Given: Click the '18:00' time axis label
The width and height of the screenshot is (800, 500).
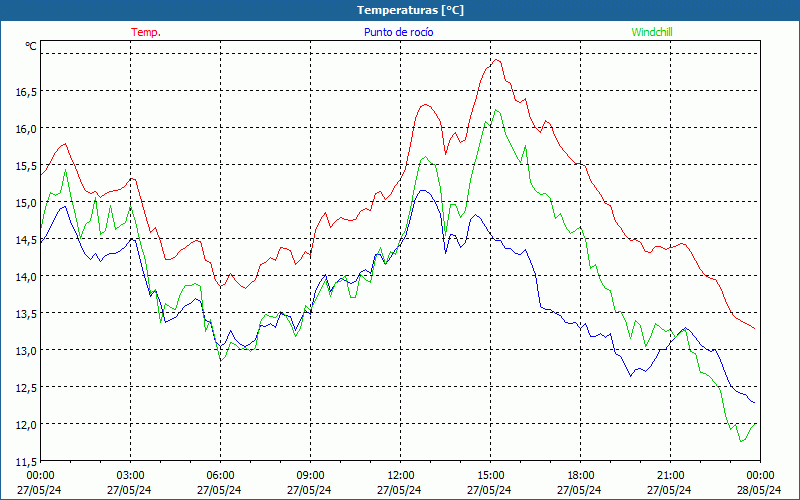Looking at the screenshot, I should point(581,475).
